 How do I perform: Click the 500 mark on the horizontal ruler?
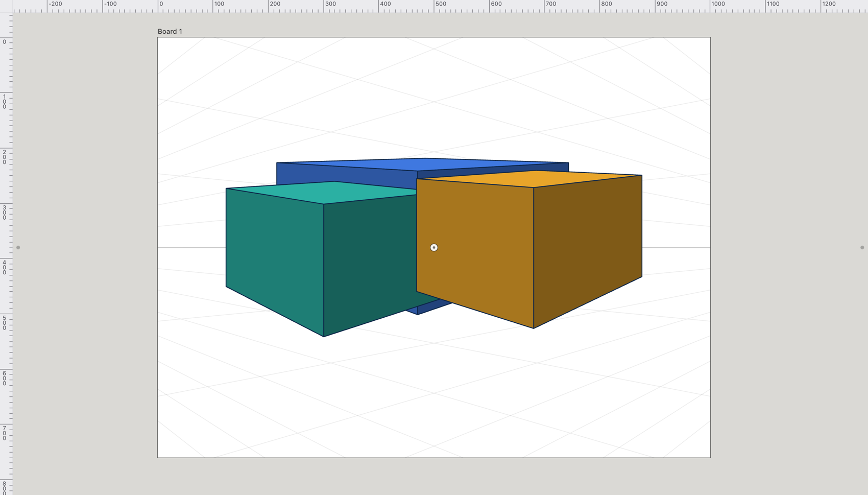pyautogui.click(x=441, y=4)
